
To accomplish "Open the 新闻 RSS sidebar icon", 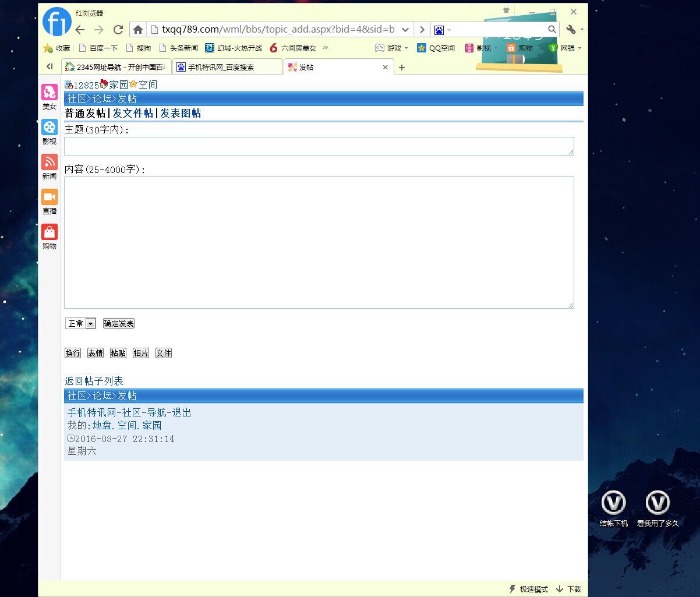I will pyautogui.click(x=50, y=163).
